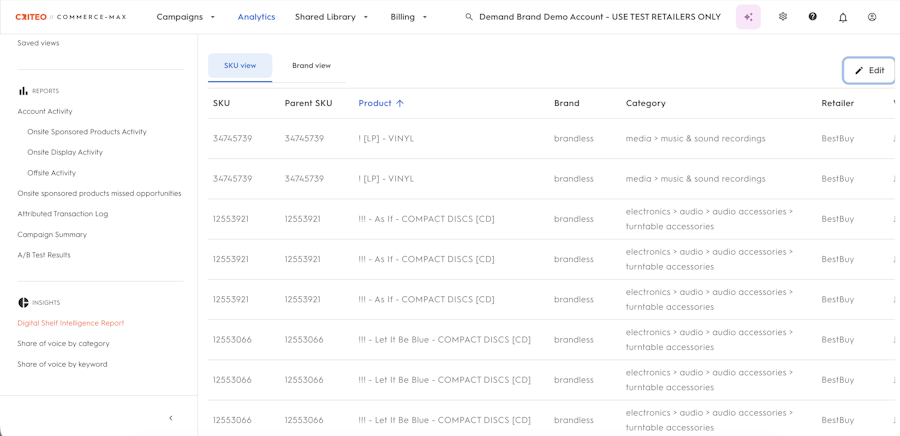Open Onsite Display Activity report
Image resolution: width=900 pixels, height=436 pixels.
[x=65, y=153]
